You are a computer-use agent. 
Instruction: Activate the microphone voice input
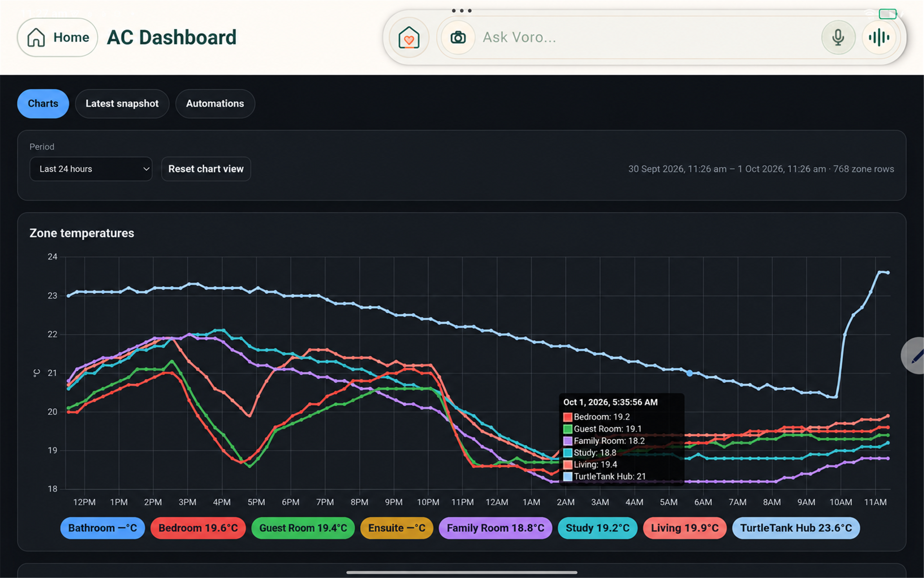coord(838,38)
